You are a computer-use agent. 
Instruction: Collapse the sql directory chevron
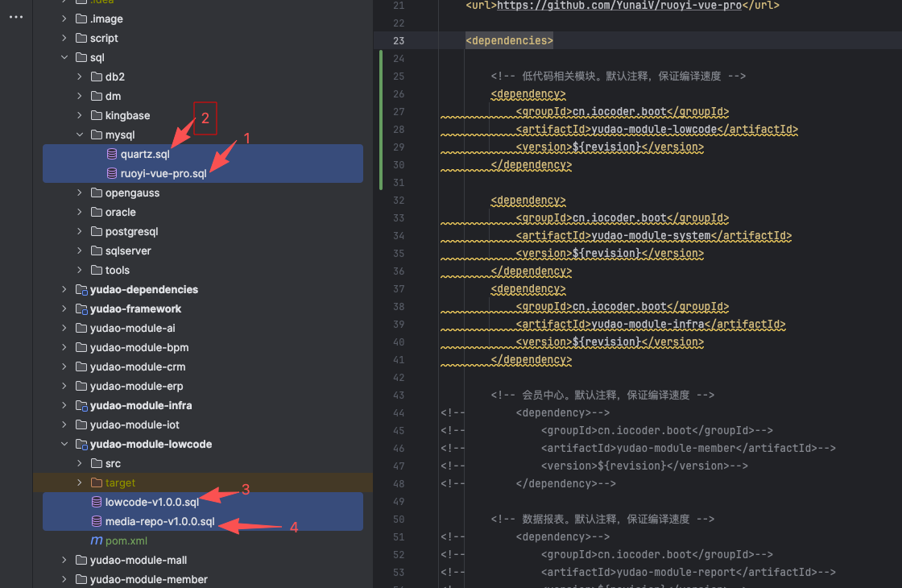pos(64,57)
